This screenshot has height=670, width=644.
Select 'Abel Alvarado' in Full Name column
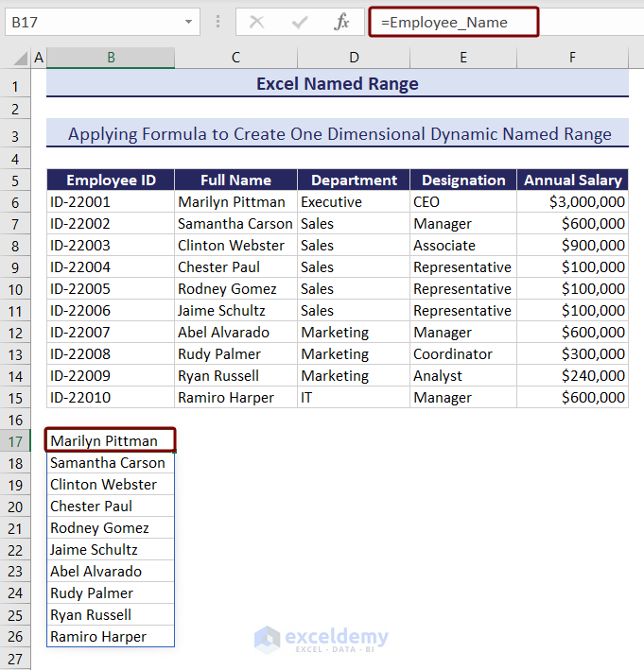pyautogui.click(x=235, y=332)
